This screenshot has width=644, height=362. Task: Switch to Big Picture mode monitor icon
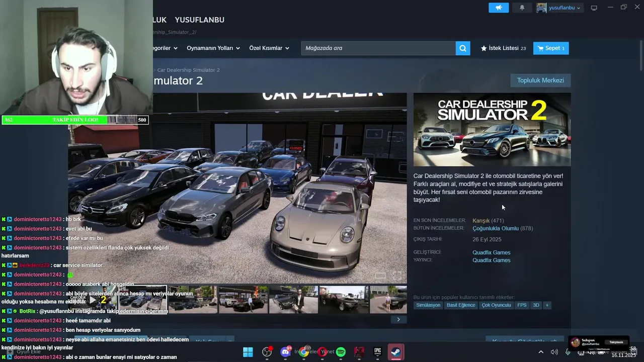tap(594, 8)
